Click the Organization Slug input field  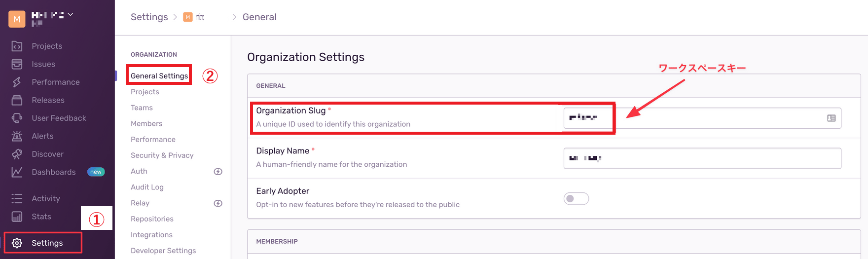click(x=702, y=118)
